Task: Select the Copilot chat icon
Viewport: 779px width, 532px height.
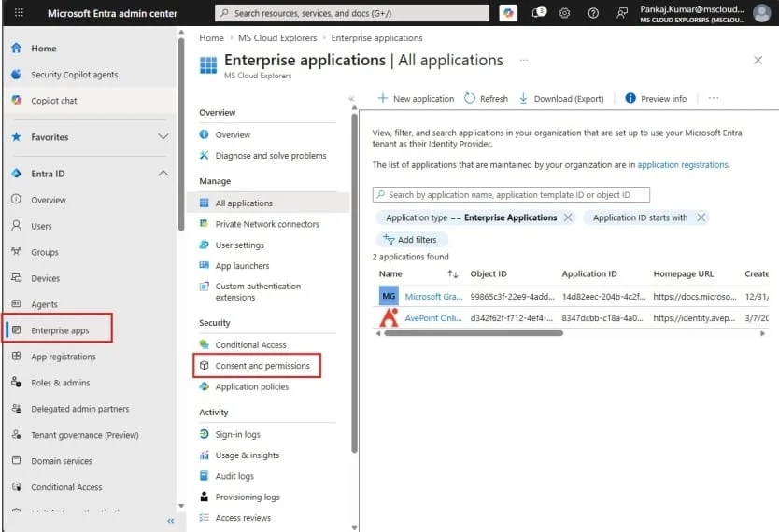Action: [x=17, y=100]
